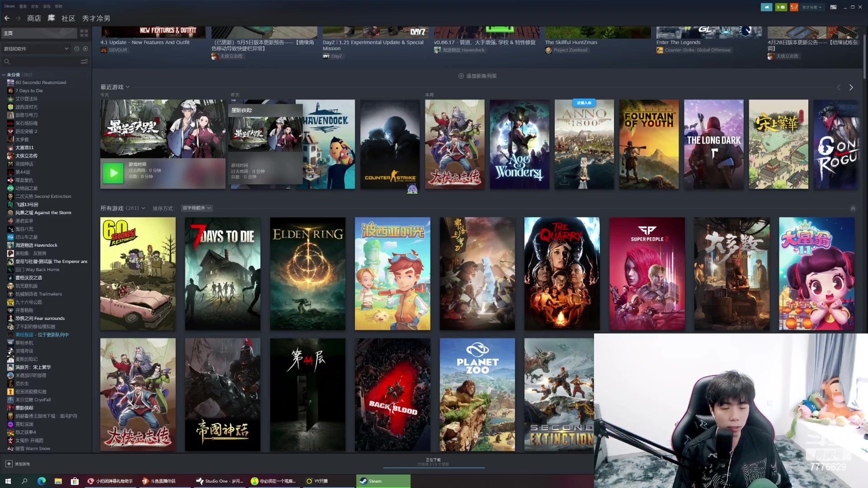The height and width of the screenshot is (488, 868).
Task: Click the back navigation arrow
Action: click(x=7, y=19)
